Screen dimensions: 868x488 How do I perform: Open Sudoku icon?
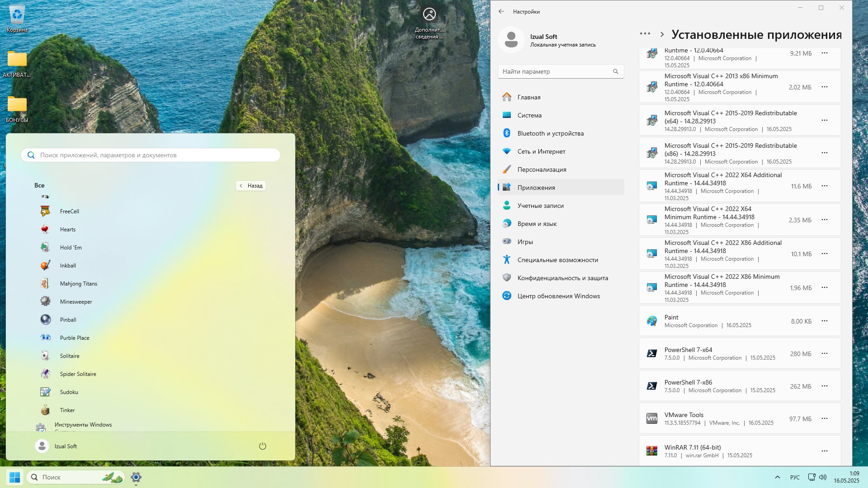coord(45,392)
